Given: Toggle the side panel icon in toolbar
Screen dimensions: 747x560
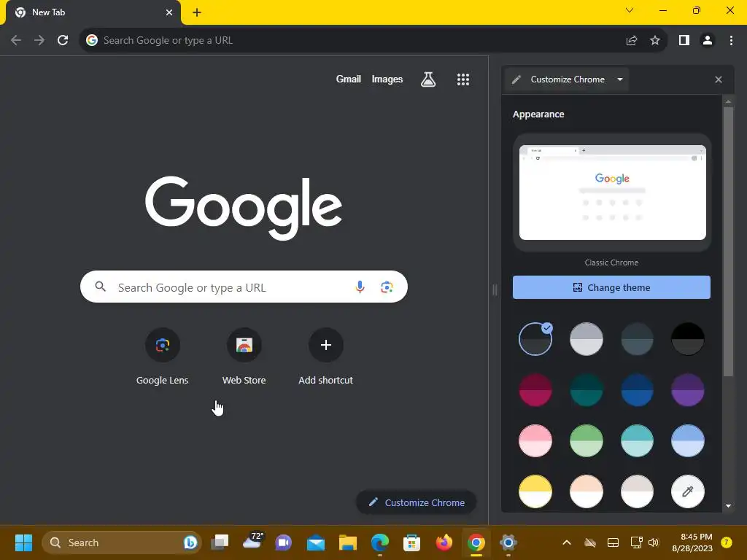Looking at the screenshot, I should 684,41.
